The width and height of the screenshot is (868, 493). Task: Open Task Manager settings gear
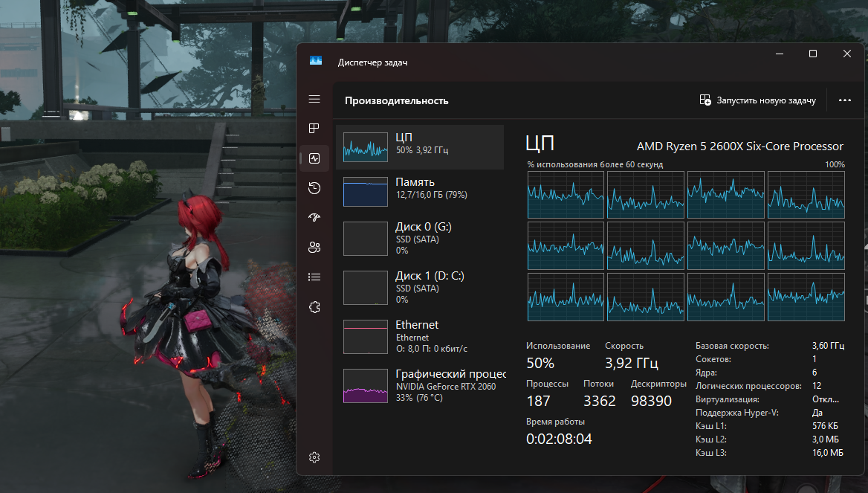coord(314,457)
